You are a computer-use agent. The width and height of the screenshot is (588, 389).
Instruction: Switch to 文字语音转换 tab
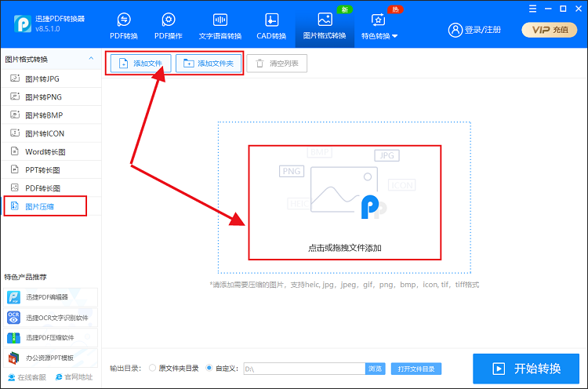(x=220, y=26)
